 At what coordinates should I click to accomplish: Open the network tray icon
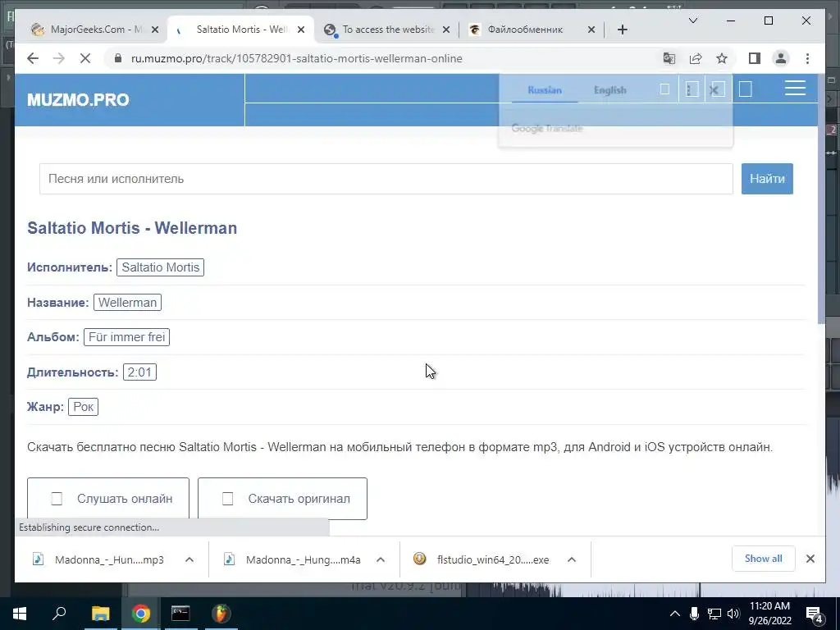(x=714, y=614)
